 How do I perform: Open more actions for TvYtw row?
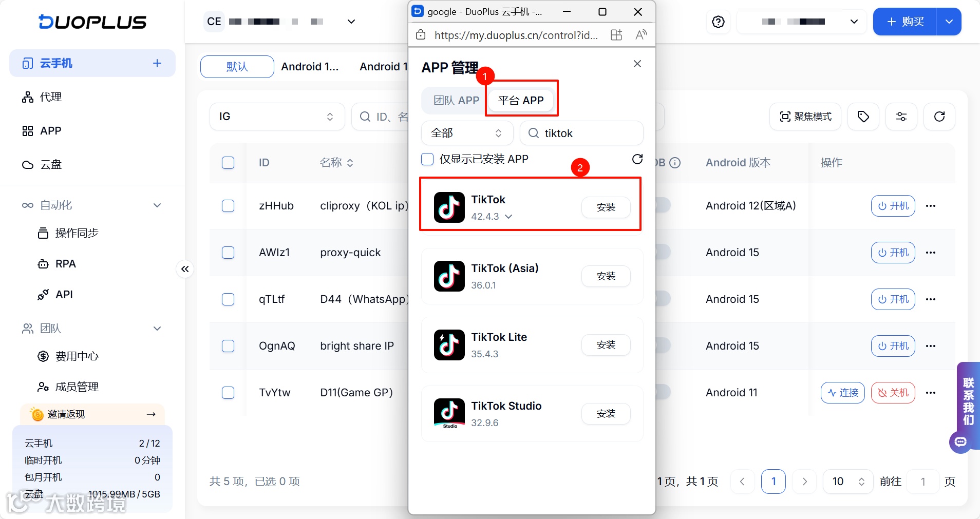point(931,393)
